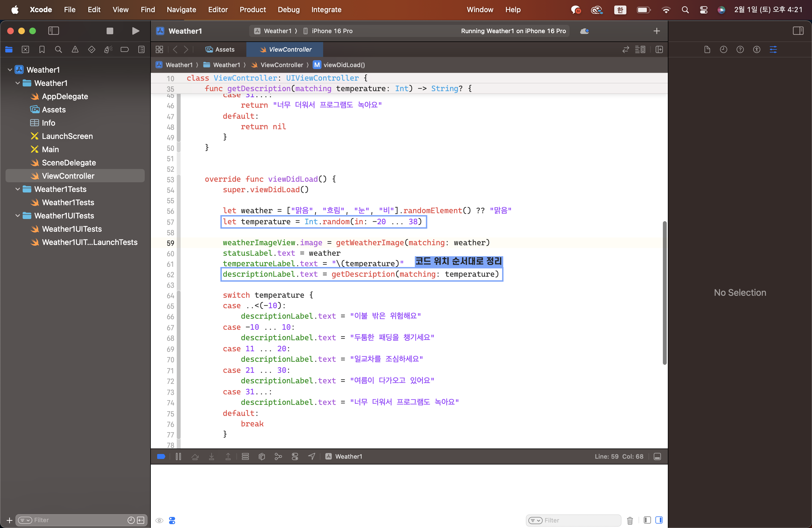The width and height of the screenshot is (812, 528).
Task: Stop the running app
Action: 110,31
